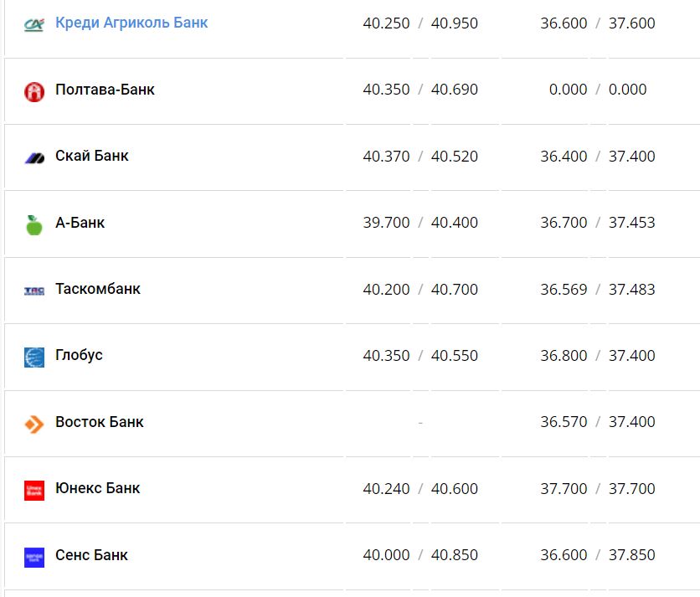This screenshot has width=700, height=597.
Task: Click the green apple А-Банк logo
Action: pos(34,224)
